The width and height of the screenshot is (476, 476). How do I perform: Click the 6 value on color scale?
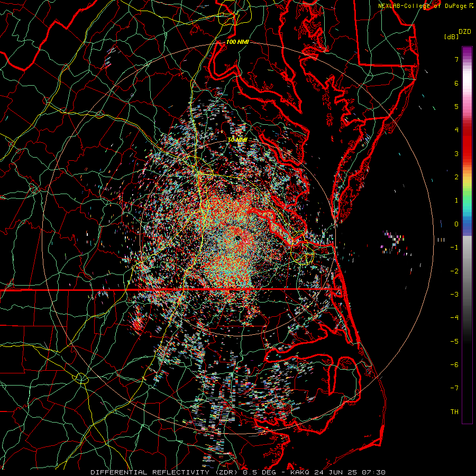[456, 83]
